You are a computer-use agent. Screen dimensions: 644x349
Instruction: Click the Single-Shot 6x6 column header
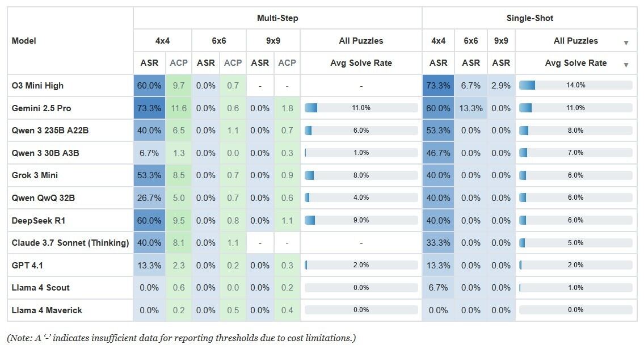click(x=471, y=41)
